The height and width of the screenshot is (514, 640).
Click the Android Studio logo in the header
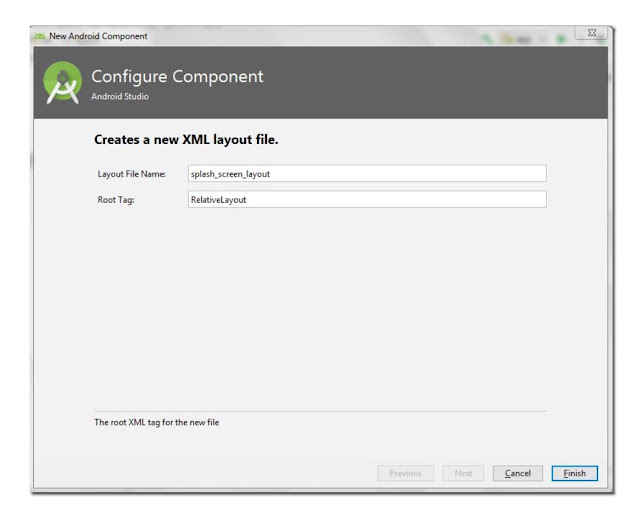tap(62, 82)
